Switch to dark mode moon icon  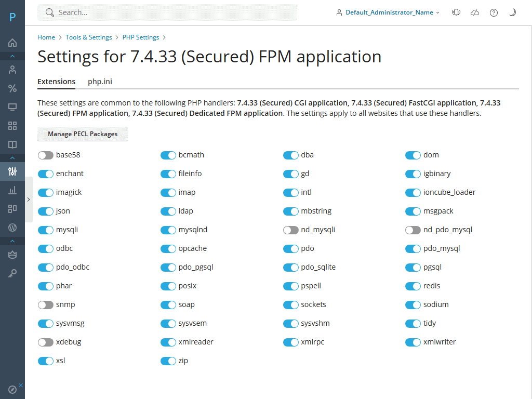512,12
